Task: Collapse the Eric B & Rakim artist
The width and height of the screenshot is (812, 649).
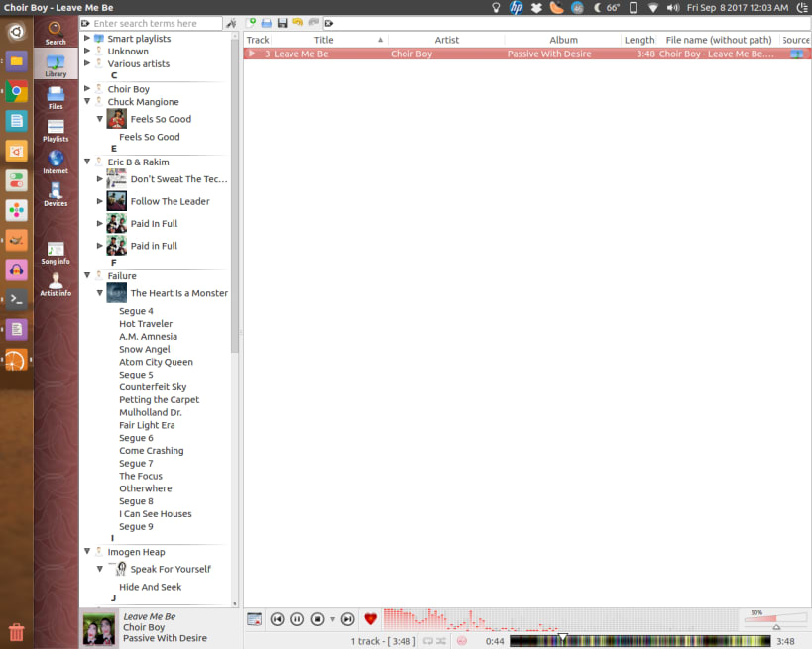Action: click(x=87, y=162)
